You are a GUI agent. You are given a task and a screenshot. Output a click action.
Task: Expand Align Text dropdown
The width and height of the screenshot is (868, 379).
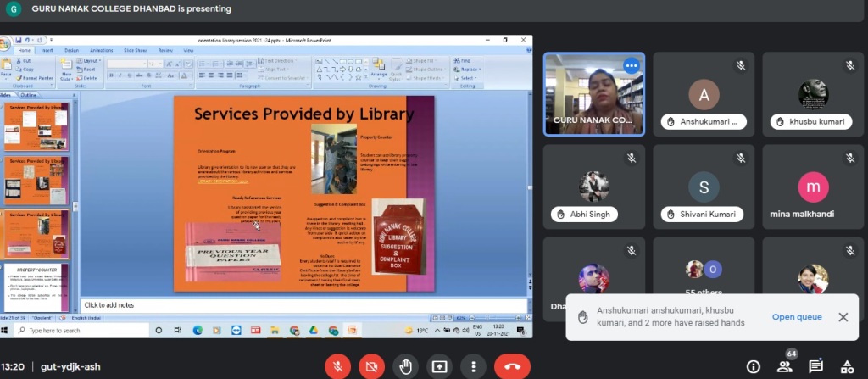click(275, 70)
